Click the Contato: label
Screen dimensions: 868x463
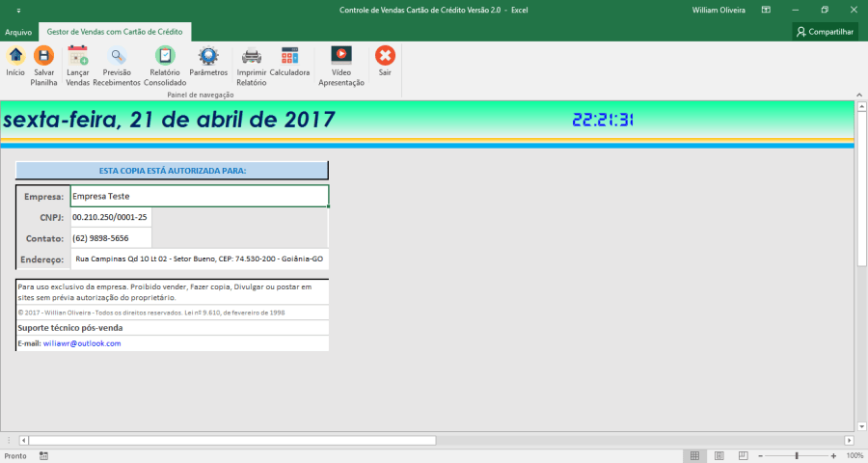pyautogui.click(x=44, y=238)
